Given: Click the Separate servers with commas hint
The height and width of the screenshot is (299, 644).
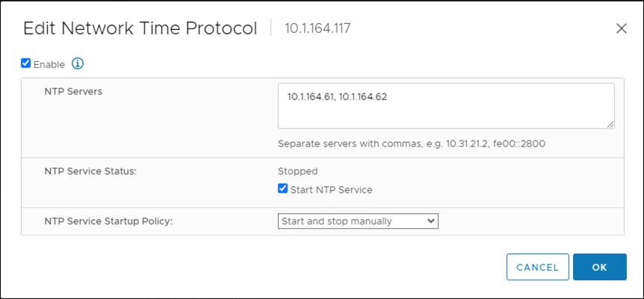Looking at the screenshot, I should tap(415, 144).
